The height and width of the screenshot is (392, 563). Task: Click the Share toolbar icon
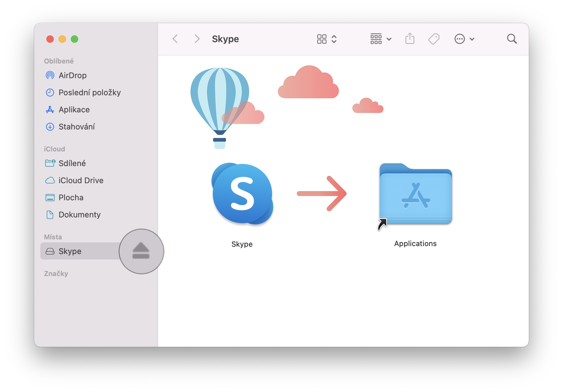(x=410, y=38)
